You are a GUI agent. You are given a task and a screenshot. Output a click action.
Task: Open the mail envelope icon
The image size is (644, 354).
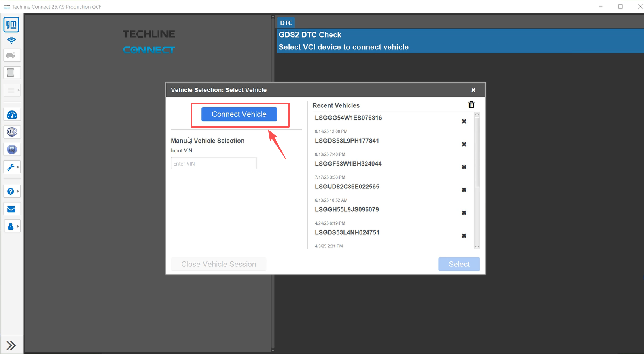tap(11, 209)
